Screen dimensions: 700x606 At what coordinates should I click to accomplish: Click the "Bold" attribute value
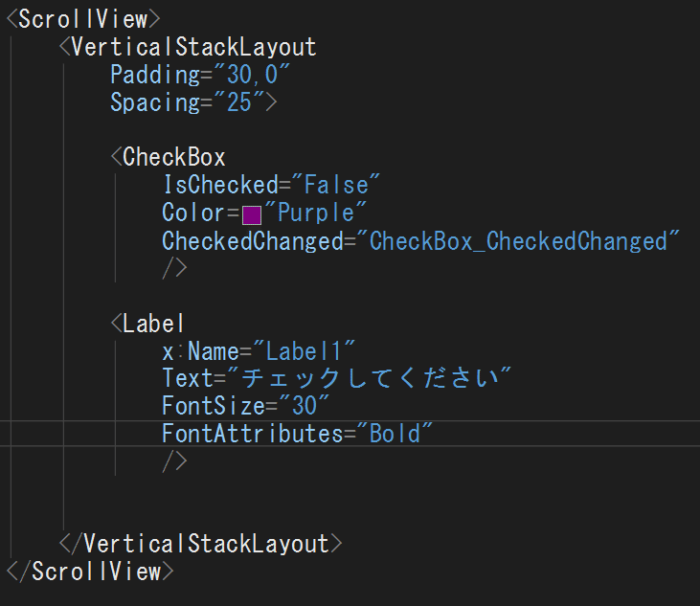(x=395, y=433)
